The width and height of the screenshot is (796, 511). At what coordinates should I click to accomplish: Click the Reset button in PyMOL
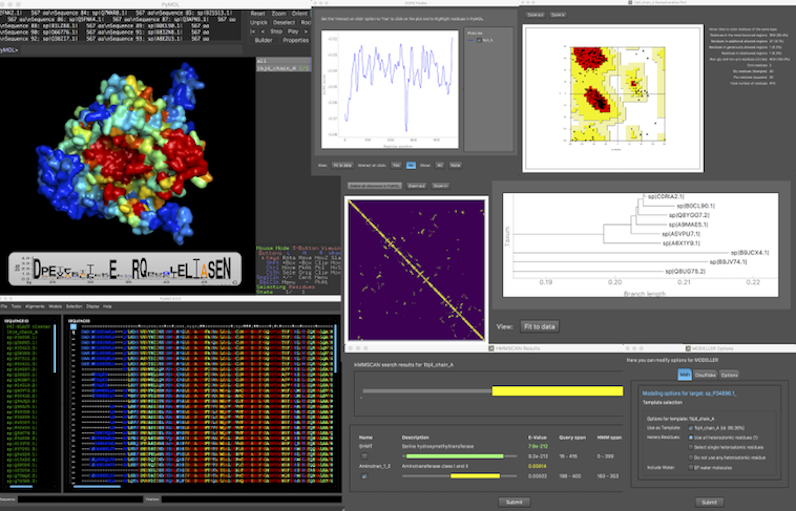[x=258, y=14]
